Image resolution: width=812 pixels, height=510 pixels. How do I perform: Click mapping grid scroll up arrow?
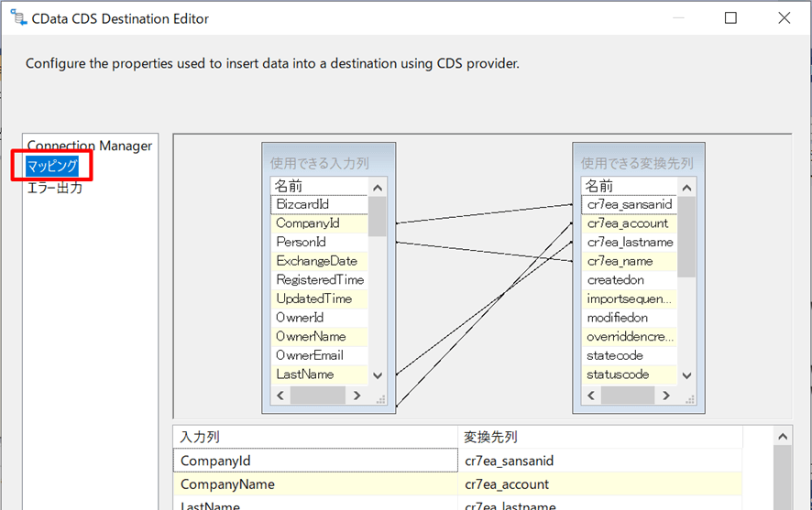(783, 437)
